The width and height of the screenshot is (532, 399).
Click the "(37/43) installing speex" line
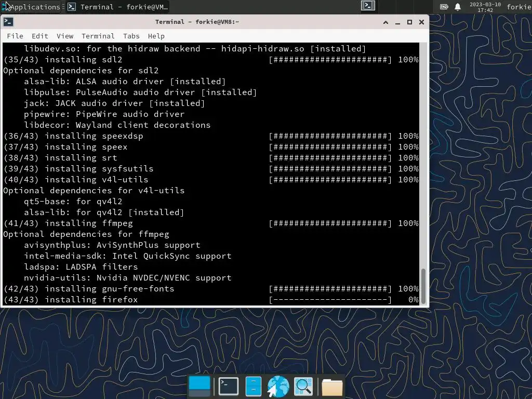point(65,147)
